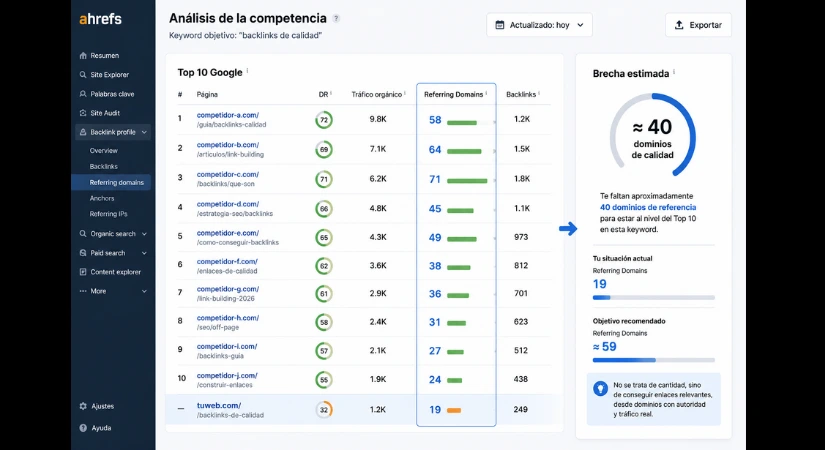Click the lightbulb tip icon
Screen dimensions: 825x450
(600, 389)
